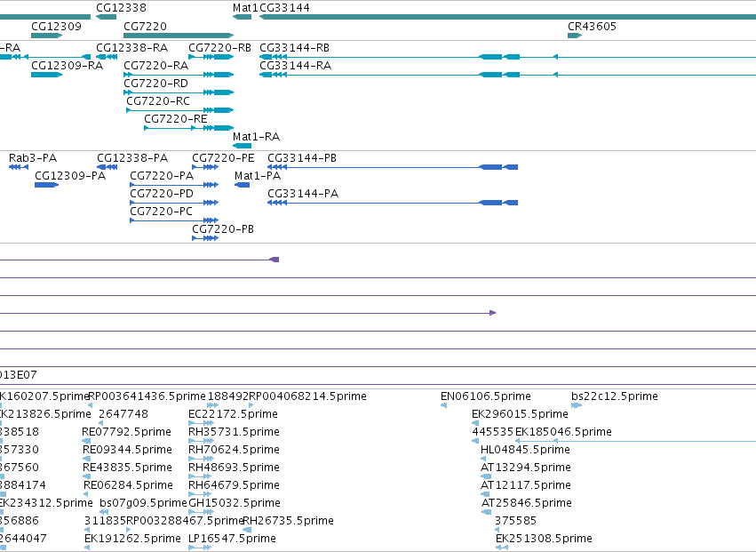Select transcript CG7220-RC label
This screenshot has width=756, height=552.
pos(158,100)
